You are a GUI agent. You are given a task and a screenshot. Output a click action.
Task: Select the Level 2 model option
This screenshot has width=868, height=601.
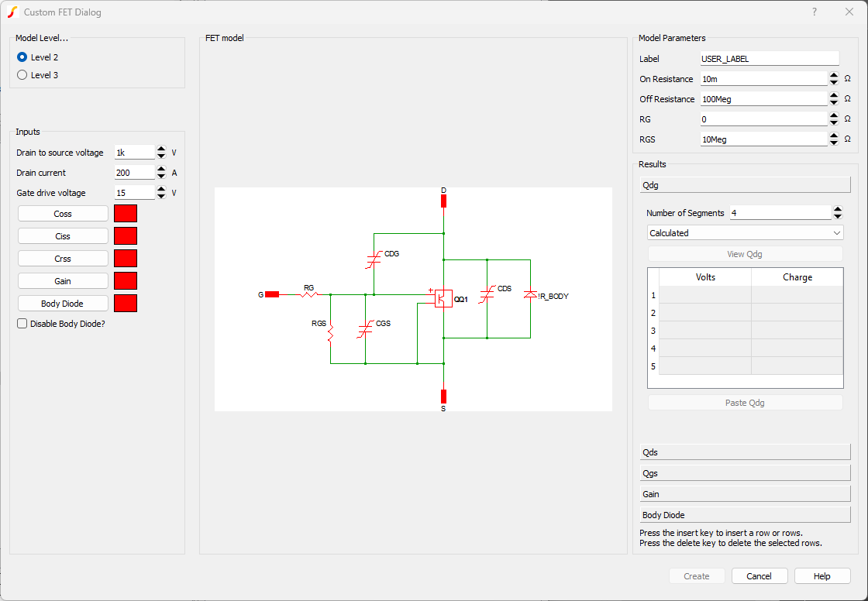[x=22, y=57]
